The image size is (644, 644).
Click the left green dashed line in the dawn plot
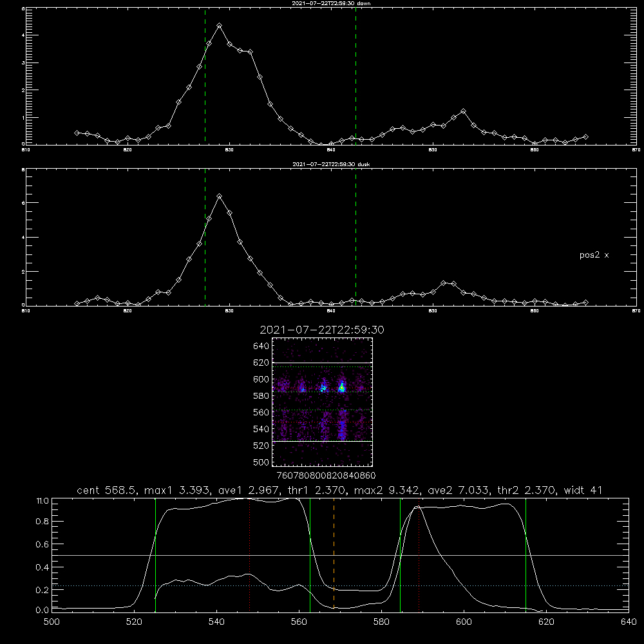click(x=205, y=76)
